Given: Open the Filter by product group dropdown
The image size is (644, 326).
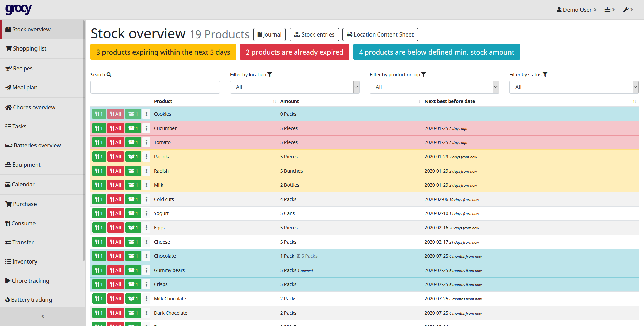Looking at the screenshot, I should coord(434,87).
